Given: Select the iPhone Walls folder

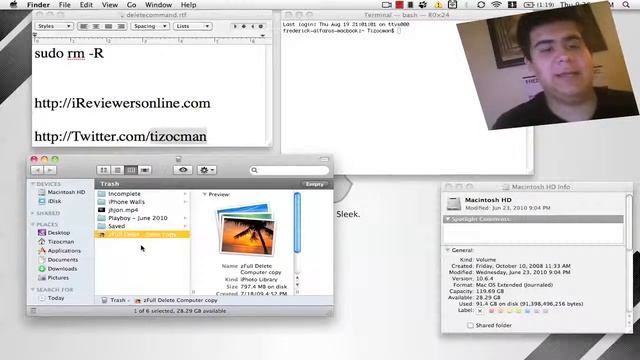Looking at the screenshot, I should click(142, 202).
